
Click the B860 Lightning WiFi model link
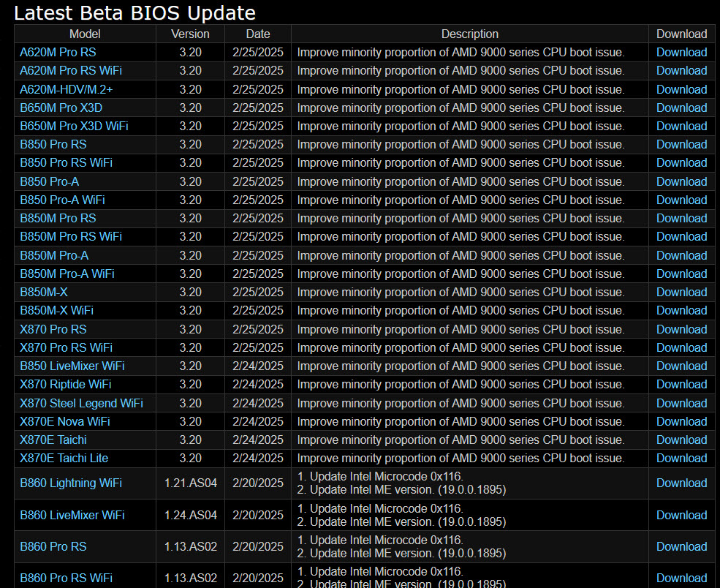point(71,483)
